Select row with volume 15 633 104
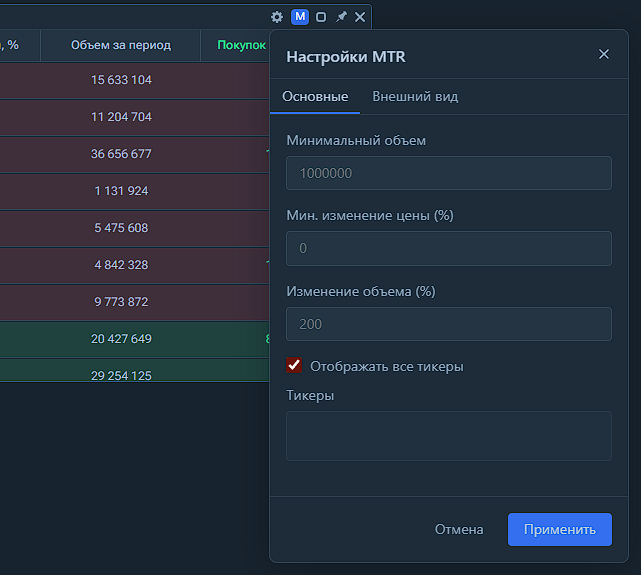Screen dimensions: 641x575 tap(121, 80)
